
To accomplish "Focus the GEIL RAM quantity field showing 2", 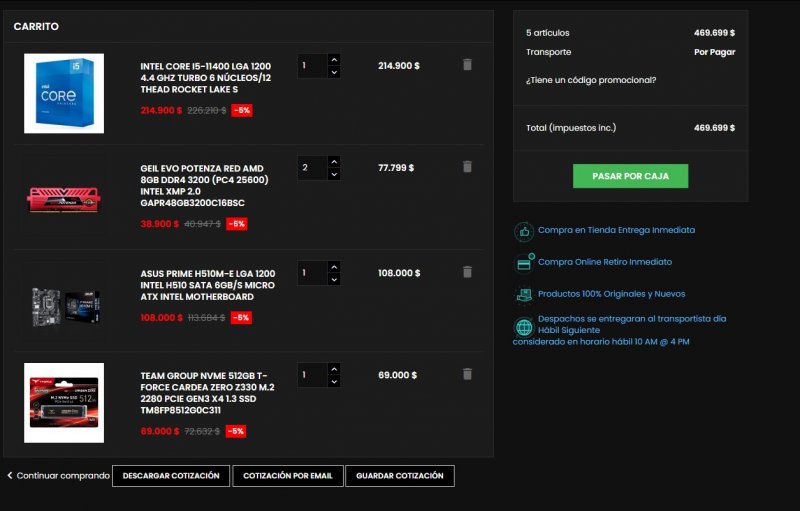I will [x=312, y=168].
